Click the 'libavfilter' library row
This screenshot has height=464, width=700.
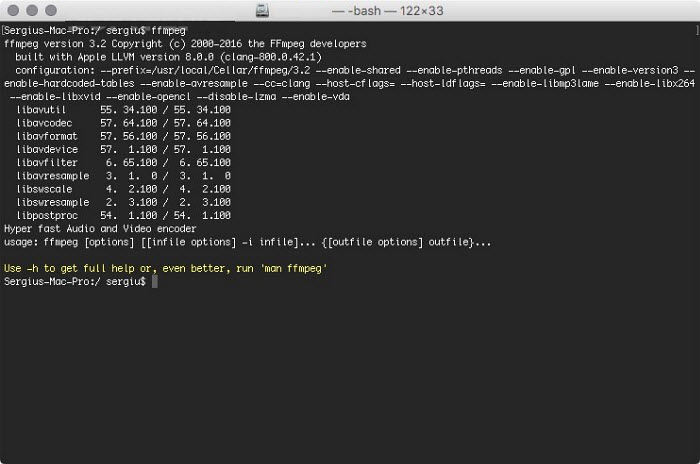pos(124,163)
